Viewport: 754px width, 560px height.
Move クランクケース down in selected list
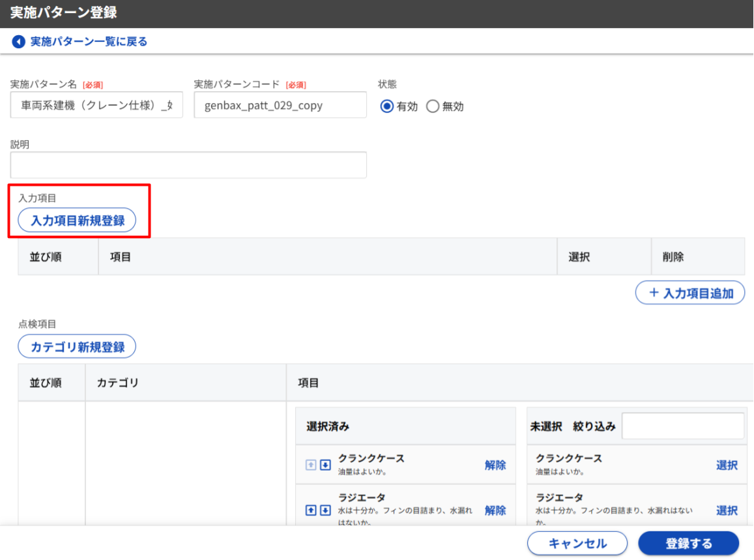coord(325,465)
